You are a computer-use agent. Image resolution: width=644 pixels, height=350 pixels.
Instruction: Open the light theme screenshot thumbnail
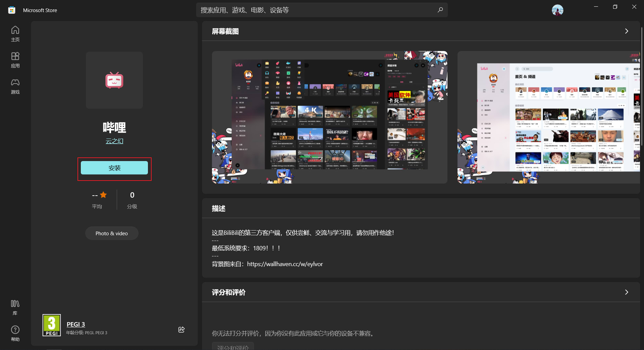tap(549, 117)
